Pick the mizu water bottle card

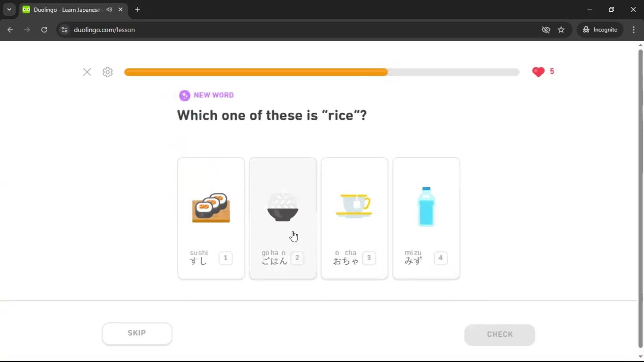click(x=426, y=218)
